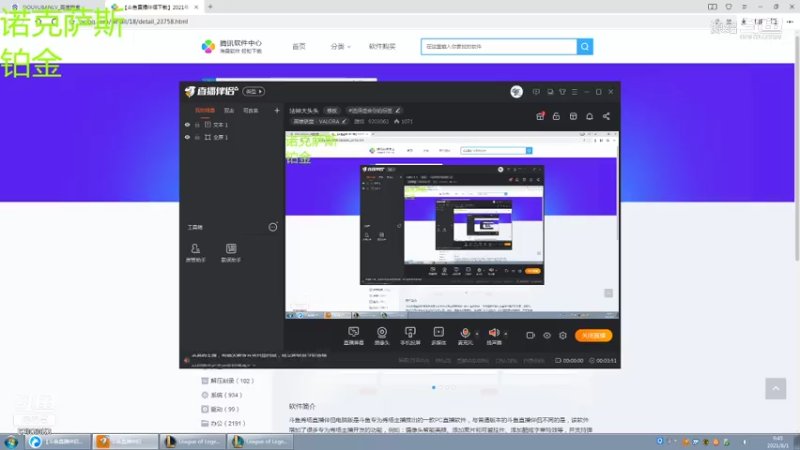Edit the room tag selection pill
Image resolution: width=800 pixels, height=450 pixels.
coord(374,111)
